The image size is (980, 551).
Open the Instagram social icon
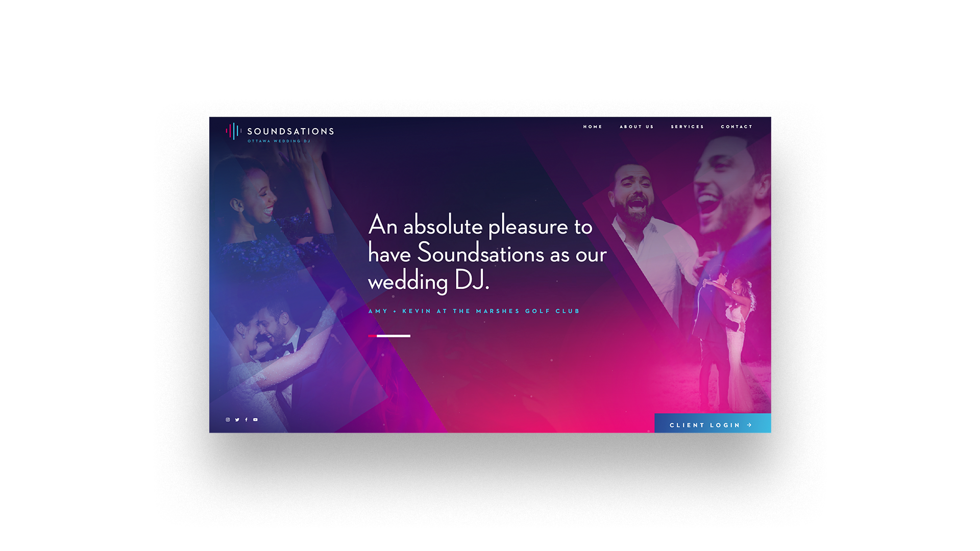coord(228,419)
